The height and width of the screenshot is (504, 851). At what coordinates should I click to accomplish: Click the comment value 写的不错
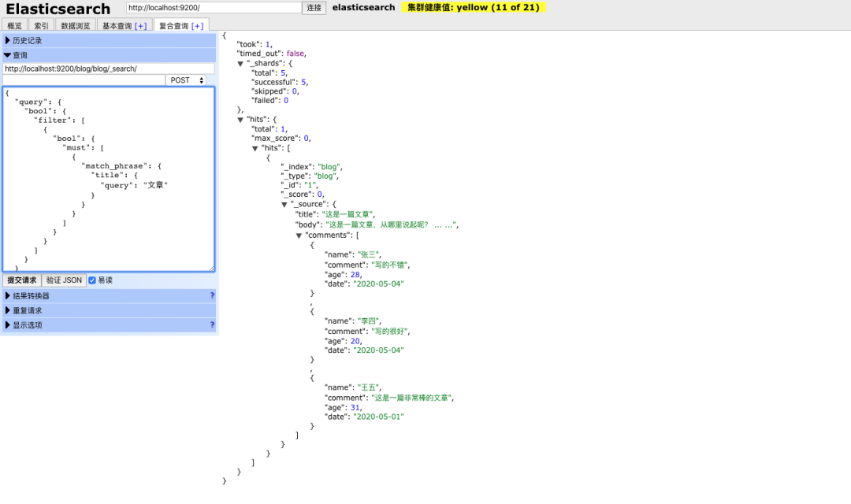coord(390,265)
